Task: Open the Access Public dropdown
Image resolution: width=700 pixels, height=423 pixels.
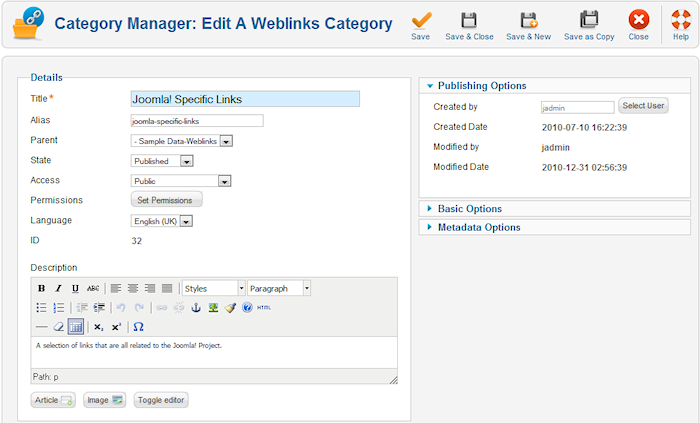Action: [x=181, y=181]
